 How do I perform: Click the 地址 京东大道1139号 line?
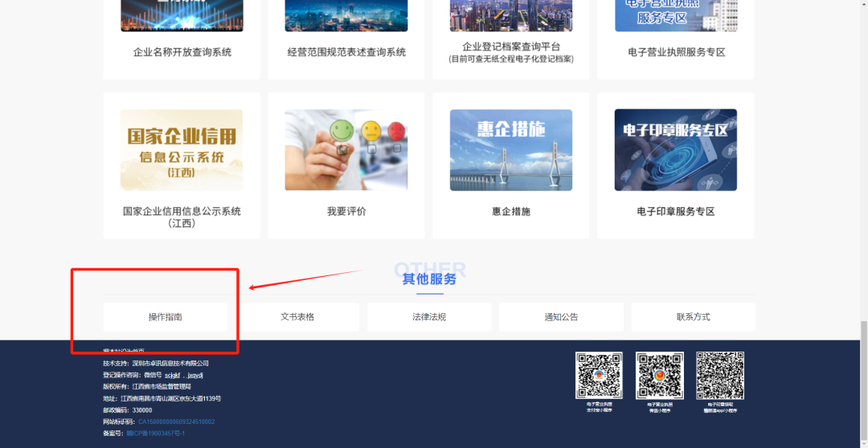[162, 398]
